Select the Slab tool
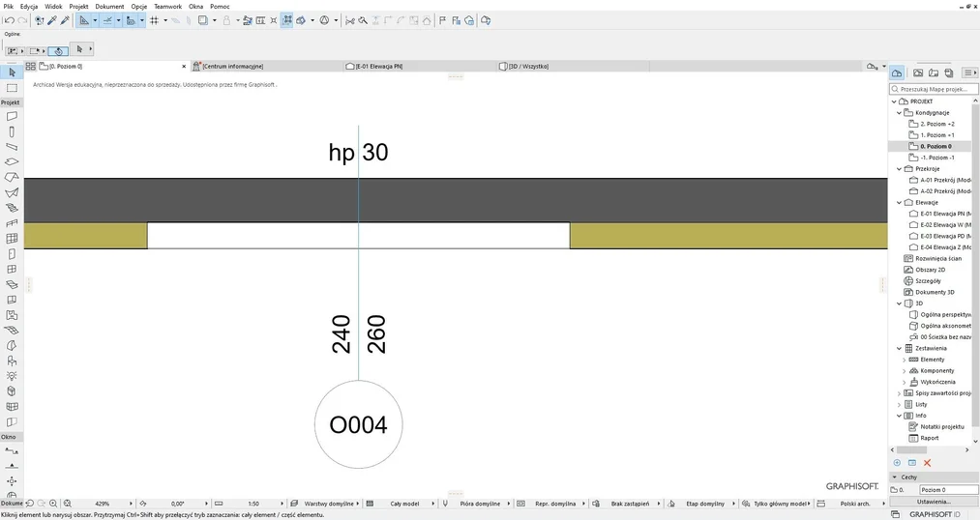Screen dimensions: 980x520 (12, 161)
